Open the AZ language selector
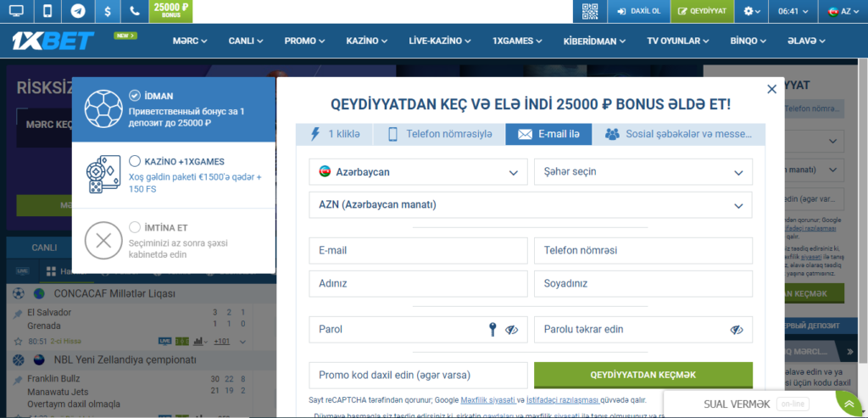 (843, 11)
